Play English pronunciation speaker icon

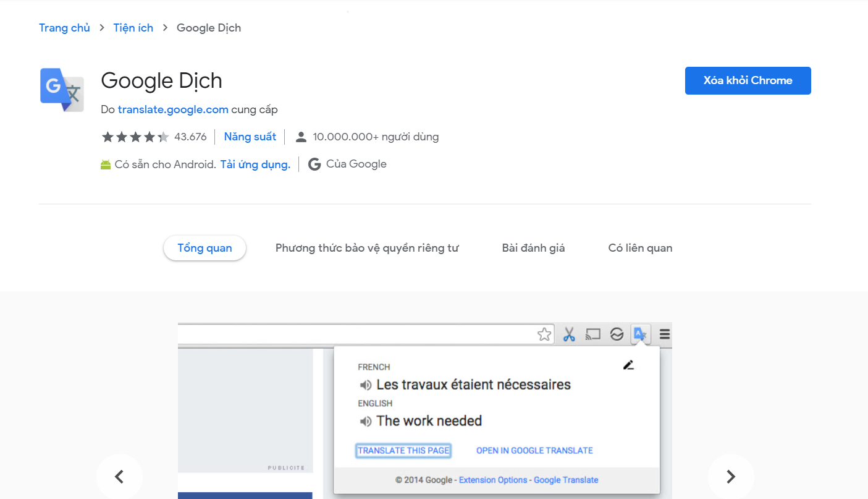click(366, 422)
